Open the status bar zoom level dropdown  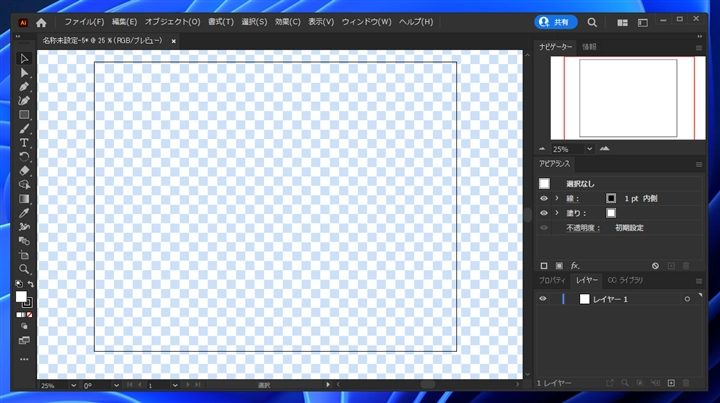pyautogui.click(x=73, y=386)
